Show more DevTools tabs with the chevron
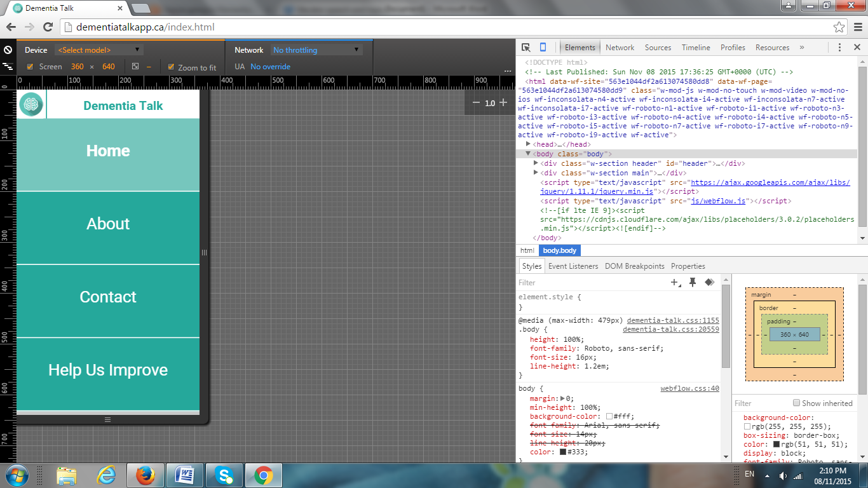 pos(802,48)
